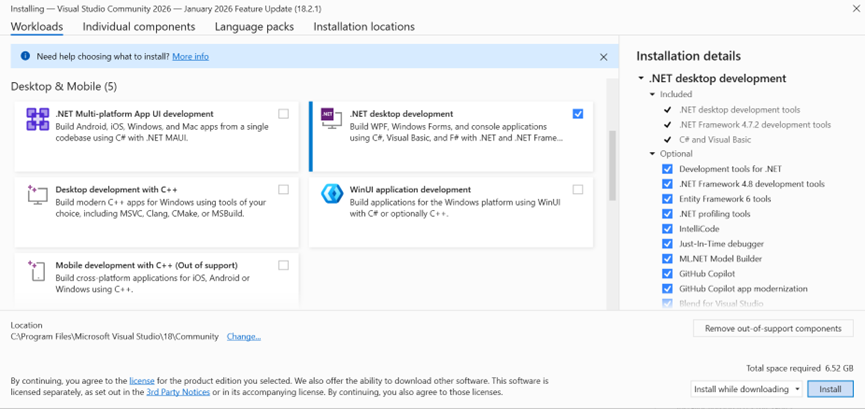Check the .NET Multi-platform App UI development workload
This screenshot has height=409, width=865.
pos(283,114)
